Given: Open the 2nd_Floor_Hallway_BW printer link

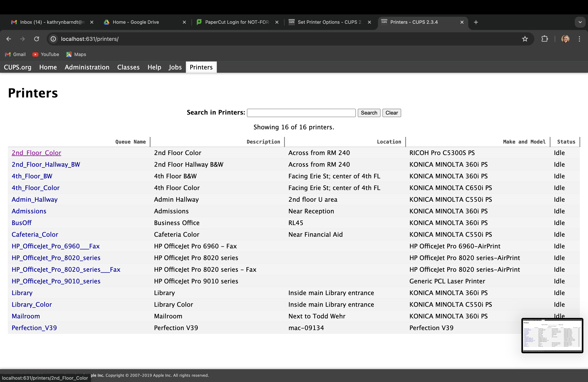Looking at the screenshot, I should point(46,164).
